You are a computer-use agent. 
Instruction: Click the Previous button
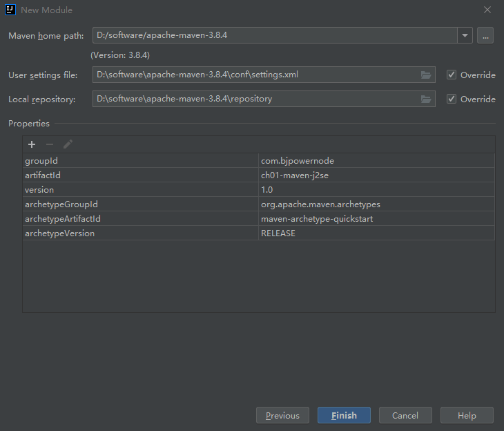click(x=282, y=415)
